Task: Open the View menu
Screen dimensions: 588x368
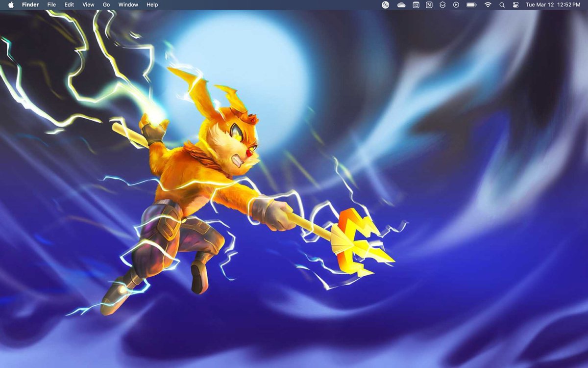Action: [x=88, y=4]
